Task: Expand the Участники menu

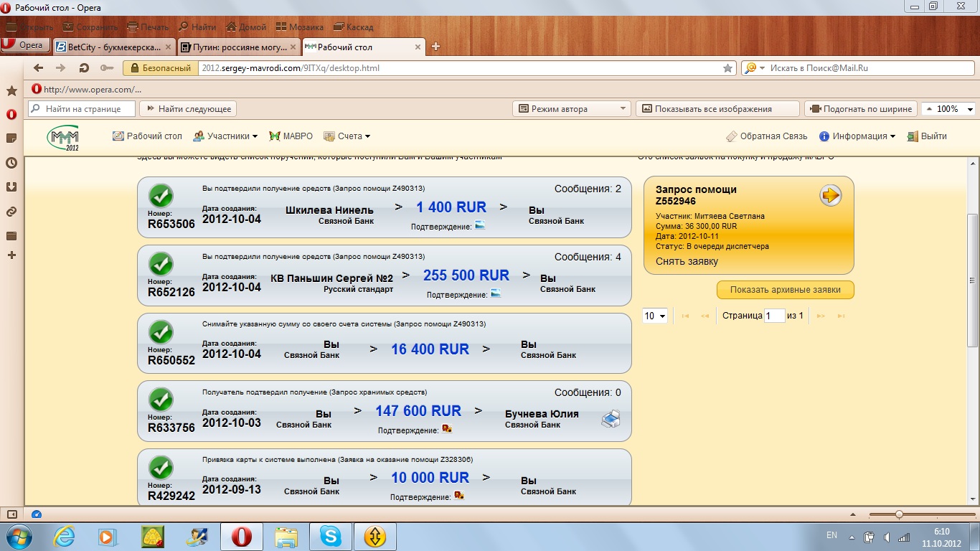Action: point(227,136)
